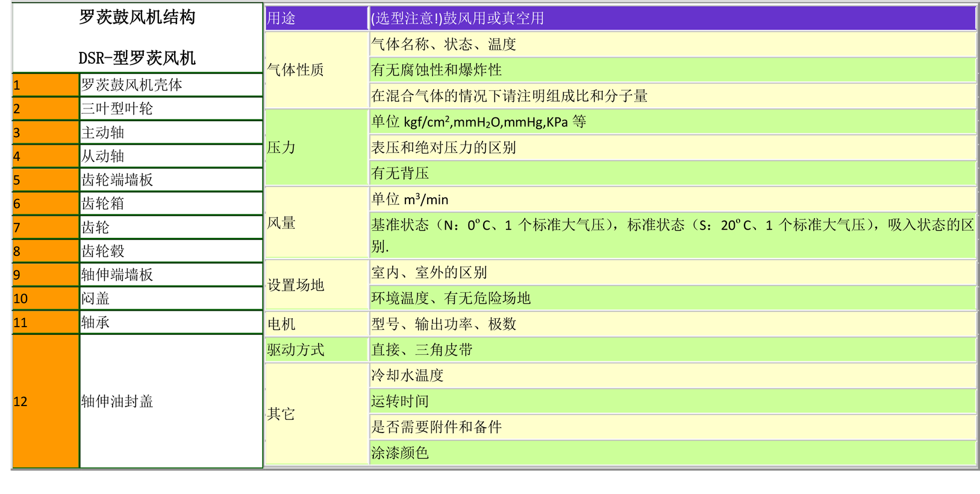Click the '有无腐蚀性和爆炸性' row
Screen dimensions: 980x494
pos(672,70)
